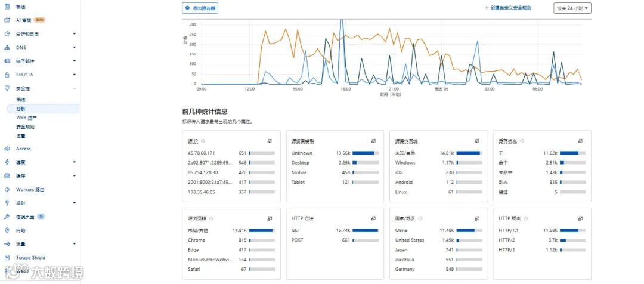This screenshot has width=644, height=284.
Task: Expand the 缓存 sidebar arrow
Action: (x=75, y=176)
